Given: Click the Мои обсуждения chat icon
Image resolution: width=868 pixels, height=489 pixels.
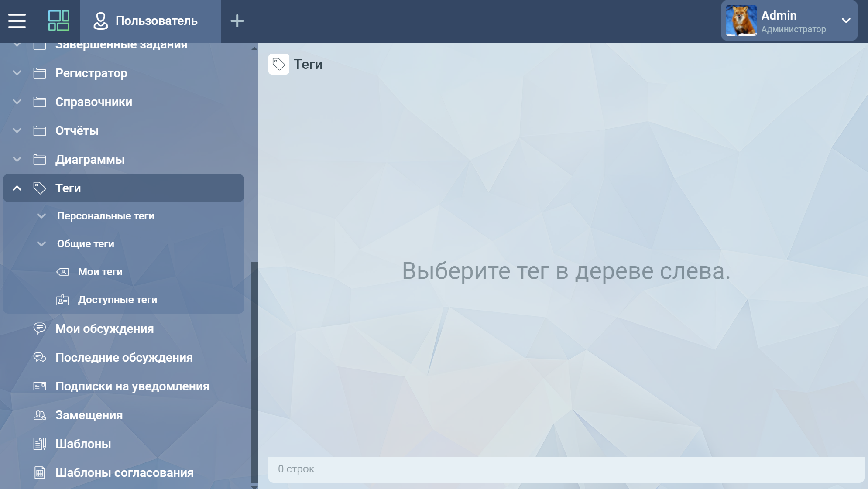Looking at the screenshot, I should coord(40,328).
